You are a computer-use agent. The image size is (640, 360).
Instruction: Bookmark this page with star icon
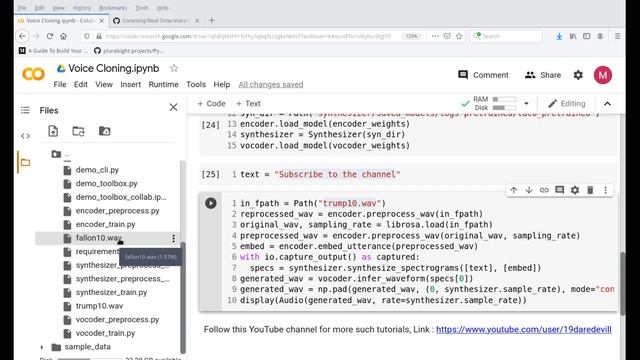[459, 36]
